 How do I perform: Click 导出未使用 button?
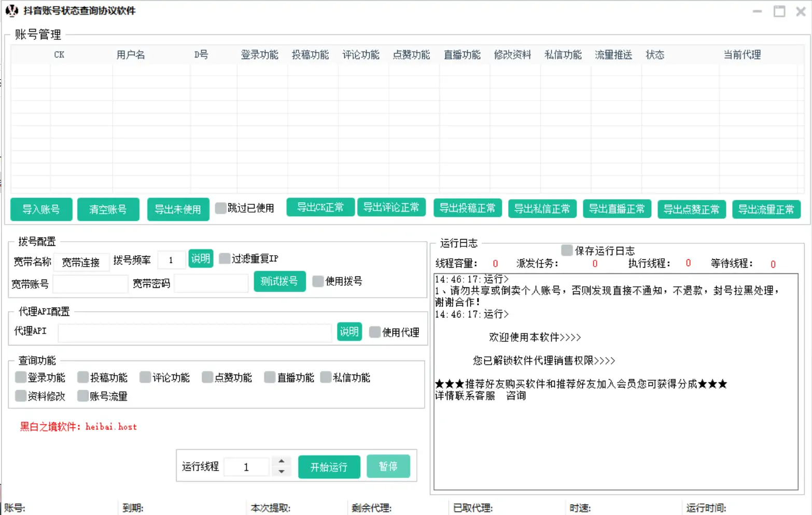178,210
